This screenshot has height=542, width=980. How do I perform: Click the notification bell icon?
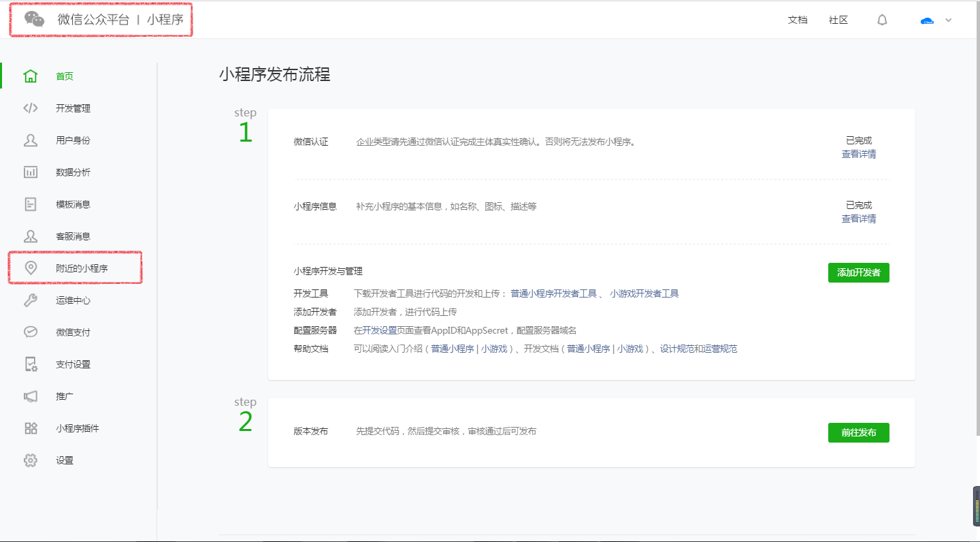tap(882, 20)
